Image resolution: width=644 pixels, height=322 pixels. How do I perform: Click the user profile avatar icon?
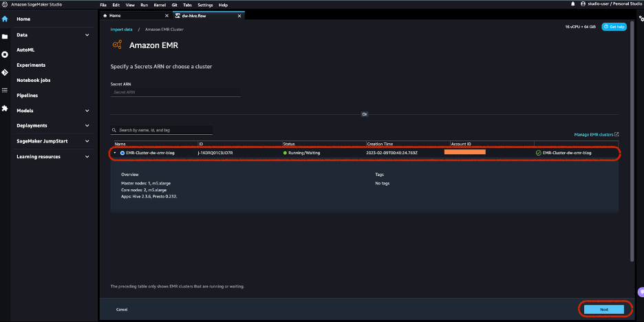[583, 3]
